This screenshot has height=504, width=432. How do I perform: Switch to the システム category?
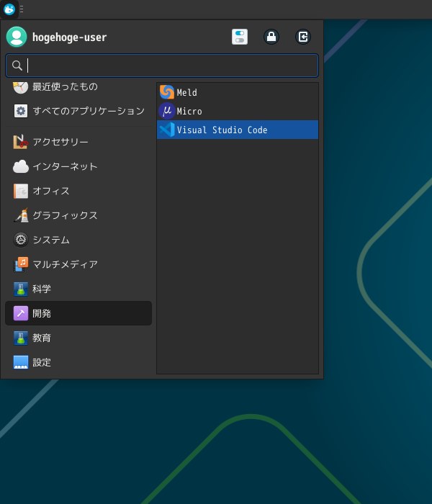coord(51,240)
